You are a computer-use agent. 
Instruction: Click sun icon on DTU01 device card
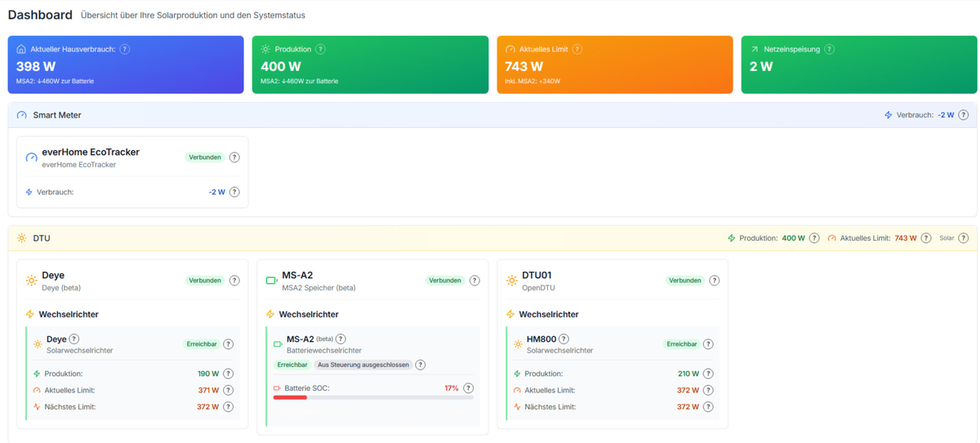click(511, 281)
